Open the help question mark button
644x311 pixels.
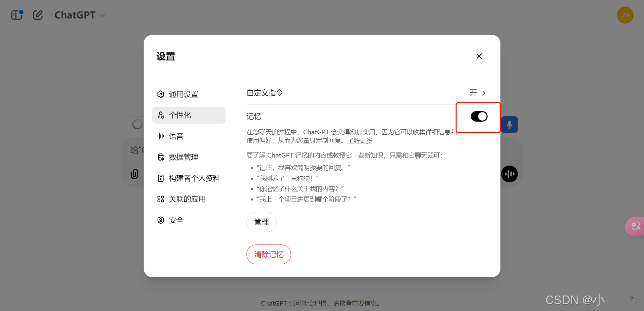pos(631,299)
